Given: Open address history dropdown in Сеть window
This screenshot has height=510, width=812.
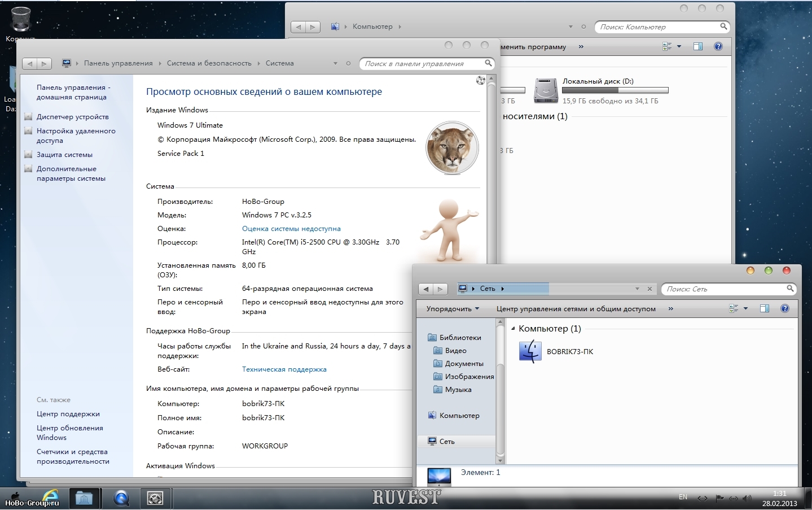Looking at the screenshot, I should [637, 289].
